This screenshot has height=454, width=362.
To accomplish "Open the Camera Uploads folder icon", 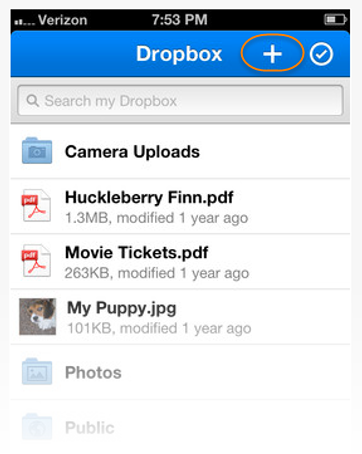I will tap(37, 151).
